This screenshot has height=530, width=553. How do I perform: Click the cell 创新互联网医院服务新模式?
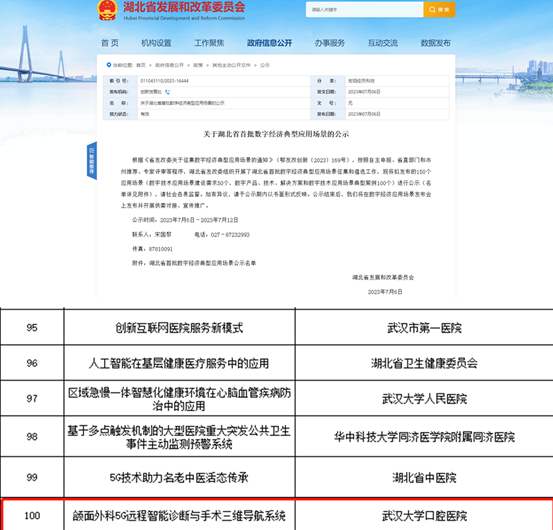pyautogui.click(x=179, y=328)
